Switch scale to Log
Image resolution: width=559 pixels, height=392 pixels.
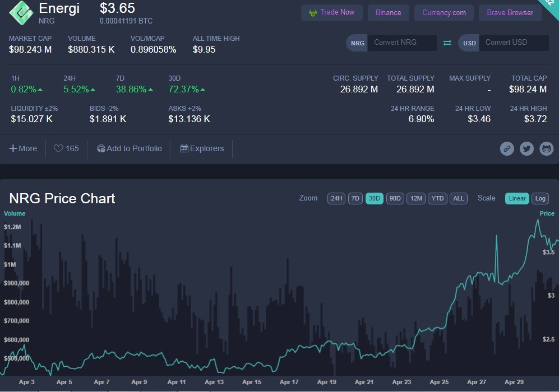[540, 198]
